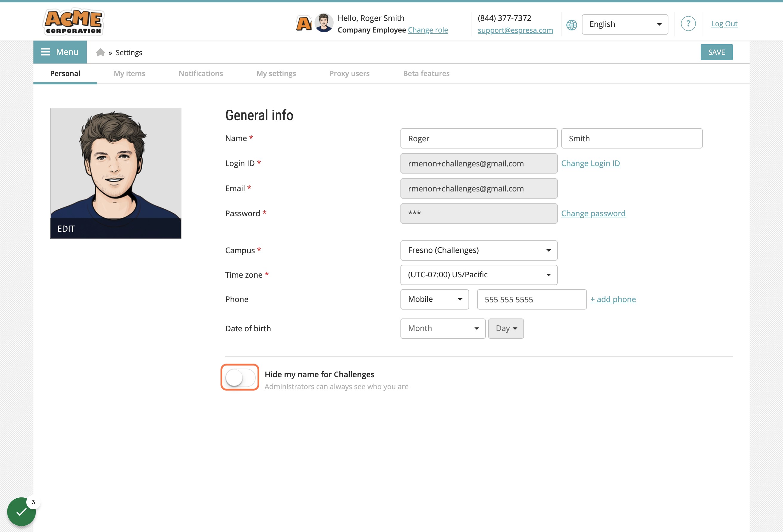Click the Roger Smith avatar in header
The image size is (783, 532).
(x=324, y=23)
